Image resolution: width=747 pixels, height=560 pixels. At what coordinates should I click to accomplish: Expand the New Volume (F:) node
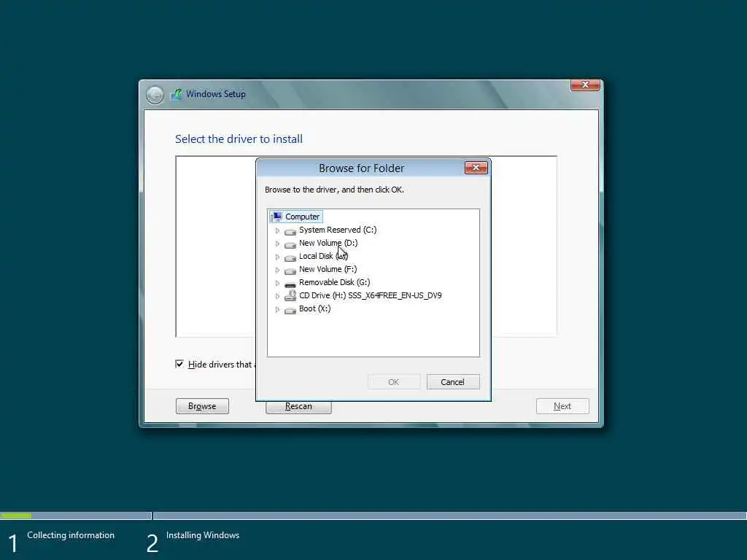click(x=277, y=270)
